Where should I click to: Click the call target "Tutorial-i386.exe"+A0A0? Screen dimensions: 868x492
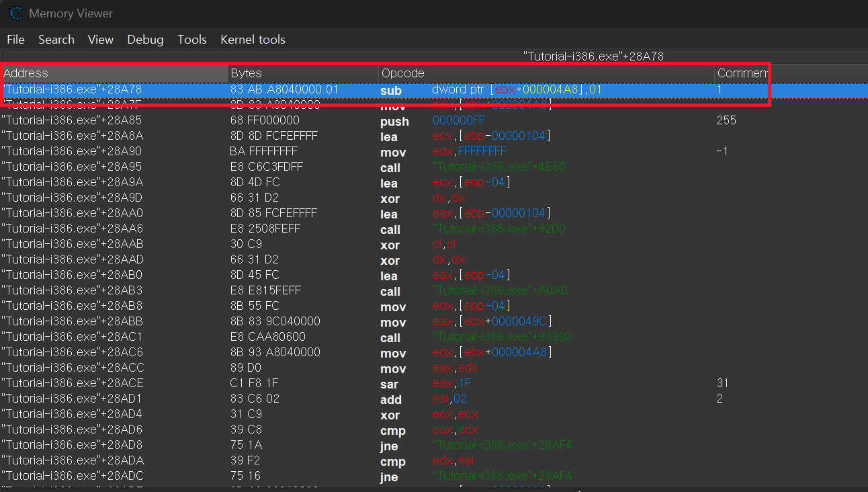(x=501, y=291)
